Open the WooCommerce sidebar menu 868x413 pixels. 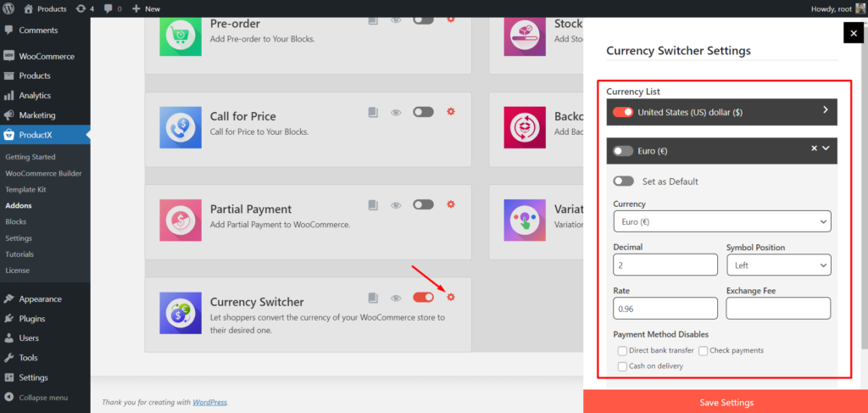[x=45, y=56]
